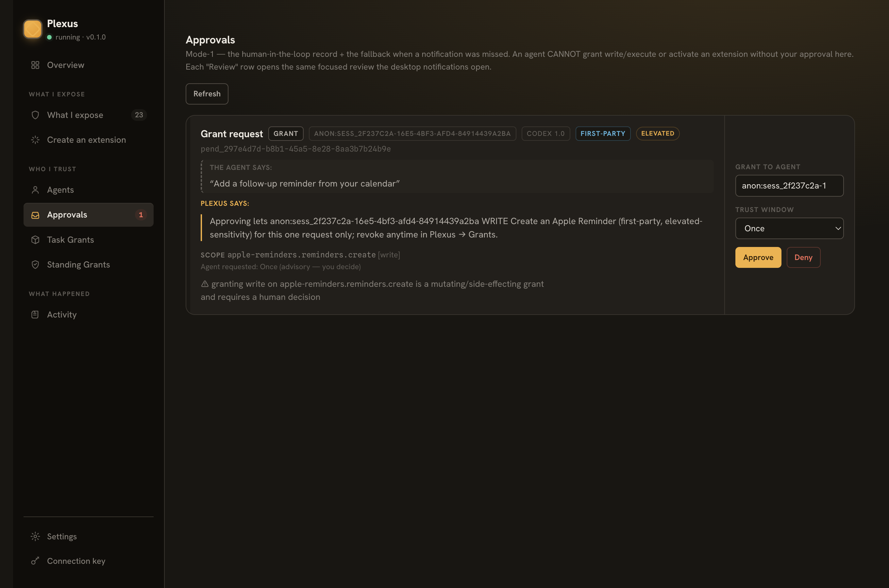Screen dimensions: 889x588
Task: Open Task Grants
Action: [89, 240]
